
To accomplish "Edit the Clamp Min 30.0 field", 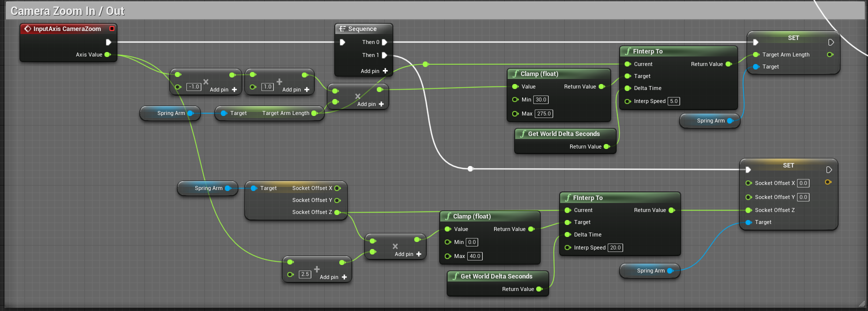I will point(541,100).
